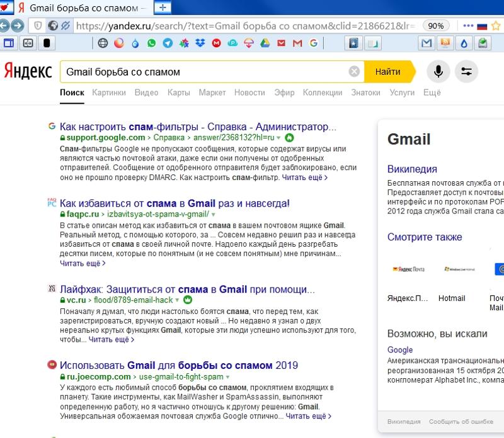Go forward with the browser forward arrow

18,26
